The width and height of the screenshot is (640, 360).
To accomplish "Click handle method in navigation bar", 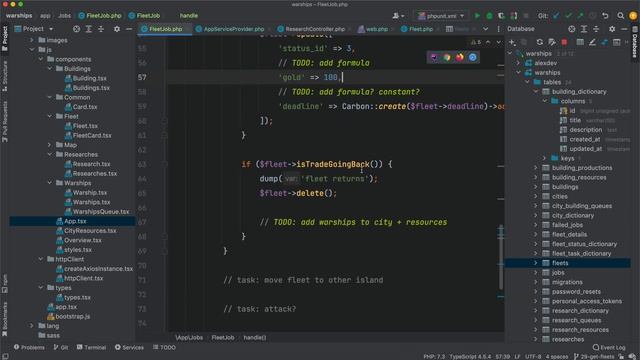I will click(x=189, y=16).
